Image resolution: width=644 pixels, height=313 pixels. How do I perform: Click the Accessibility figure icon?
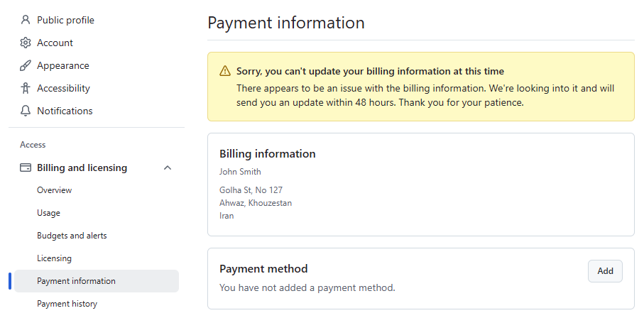click(26, 88)
